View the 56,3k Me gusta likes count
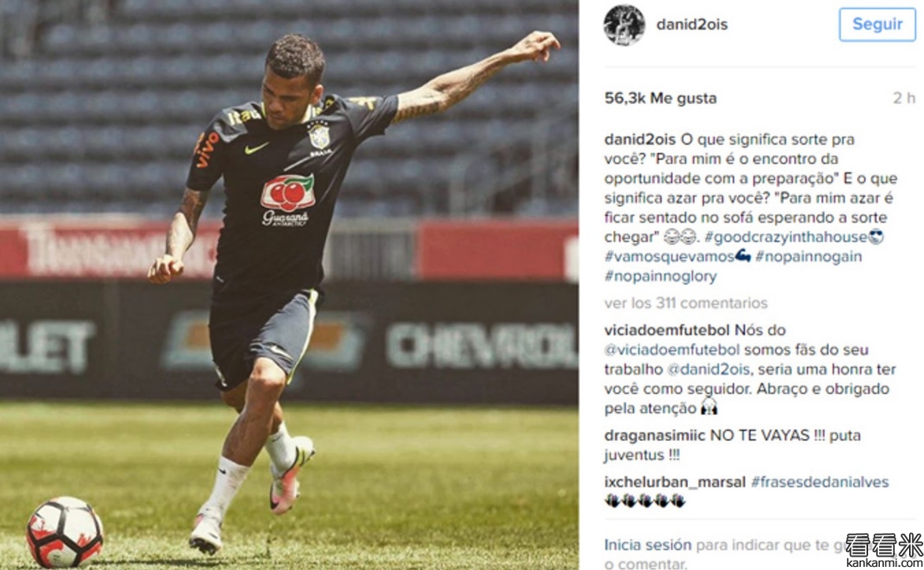The image size is (924, 570). pos(660,98)
